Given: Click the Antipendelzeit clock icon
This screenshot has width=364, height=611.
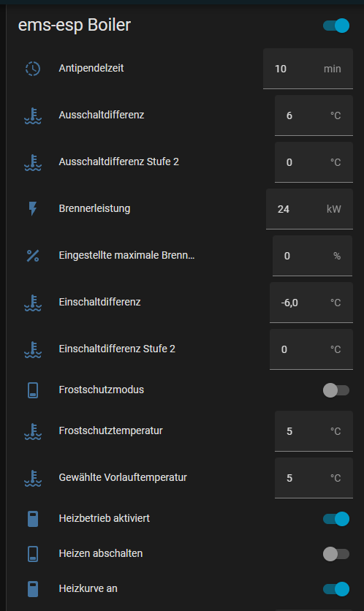Looking at the screenshot, I should point(33,69).
